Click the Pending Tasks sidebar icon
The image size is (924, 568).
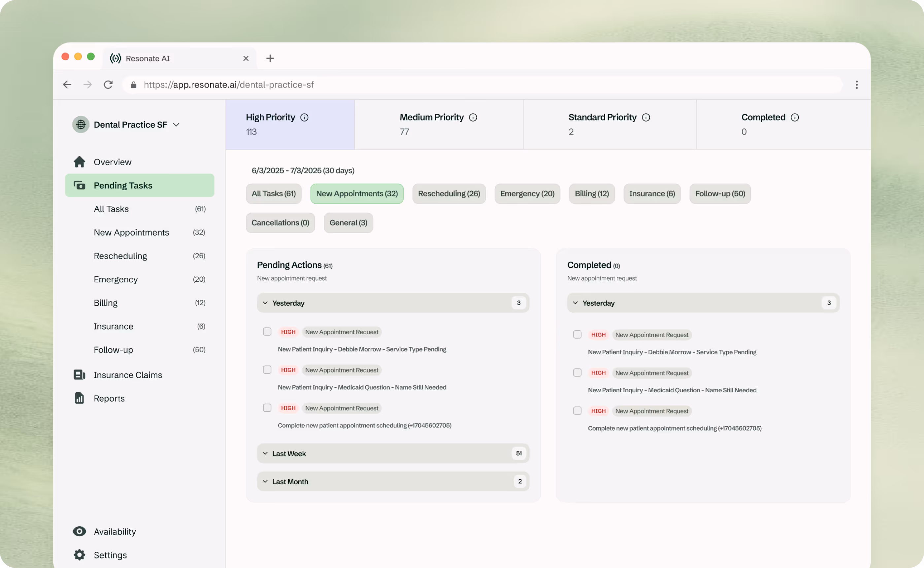[79, 185]
